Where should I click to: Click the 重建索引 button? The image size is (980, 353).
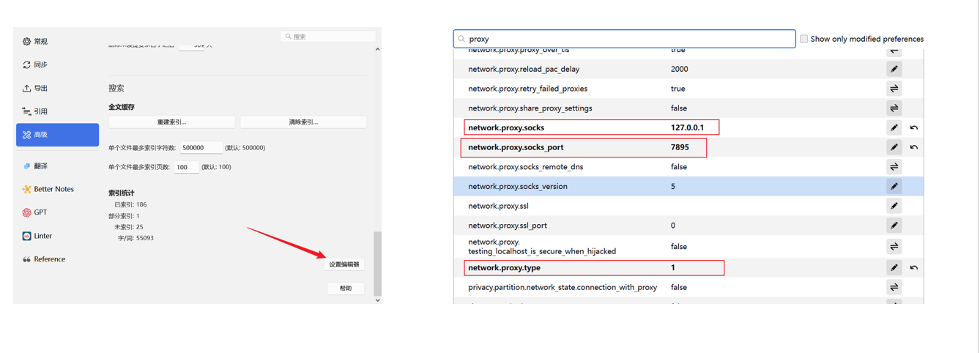pos(171,122)
